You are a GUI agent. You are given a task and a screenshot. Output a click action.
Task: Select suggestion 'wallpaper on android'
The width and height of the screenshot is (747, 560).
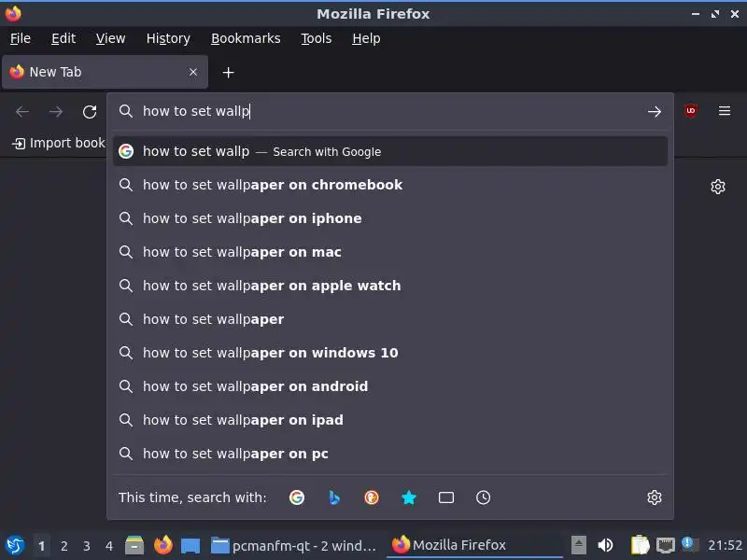(390, 386)
